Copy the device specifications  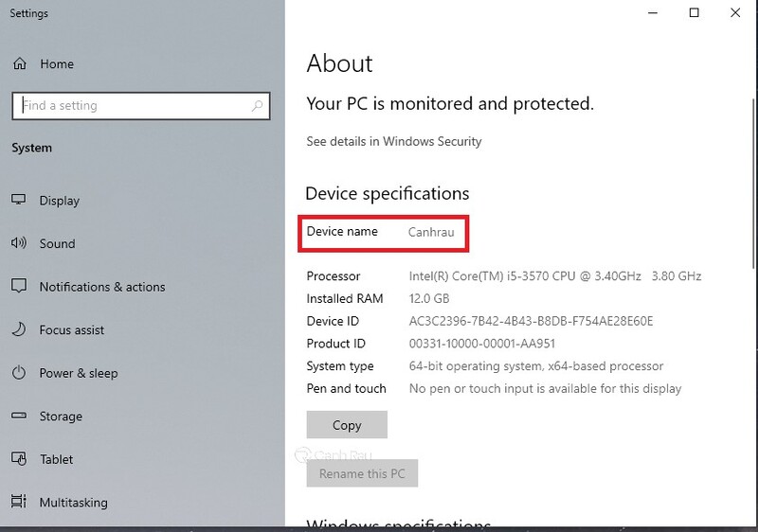coord(347,425)
